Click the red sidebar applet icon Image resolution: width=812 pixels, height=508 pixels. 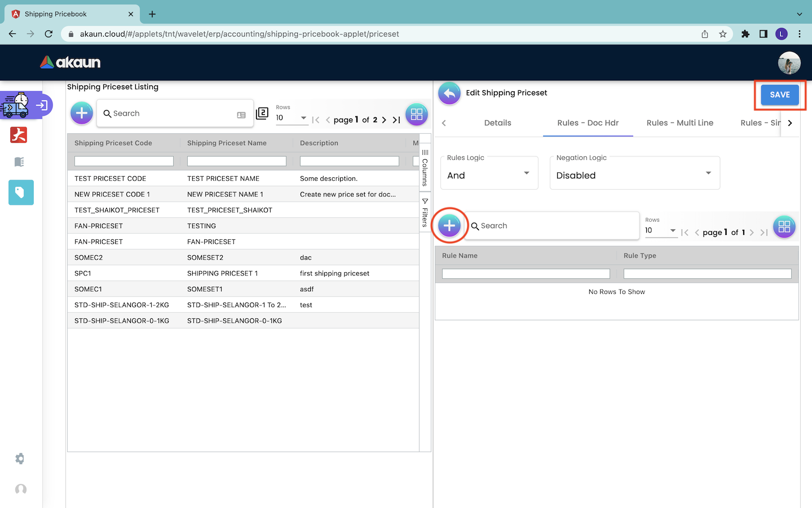19,135
